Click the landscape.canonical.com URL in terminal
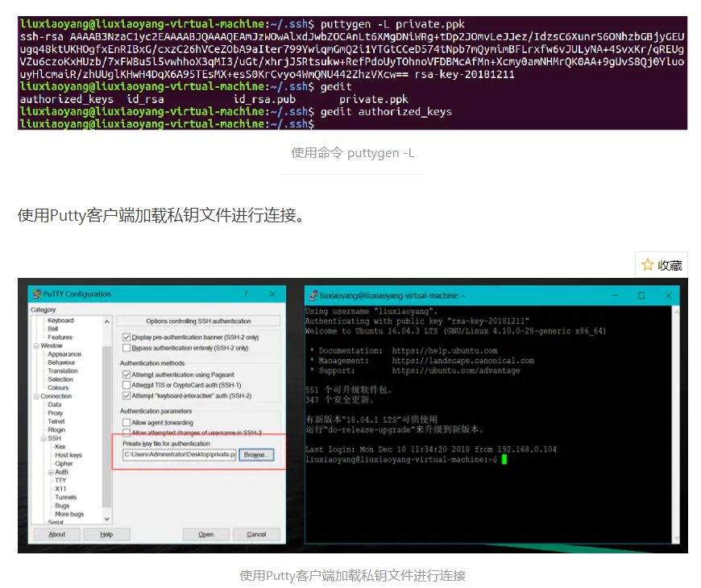This screenshot has width=701, height=588. click(463, 361)
